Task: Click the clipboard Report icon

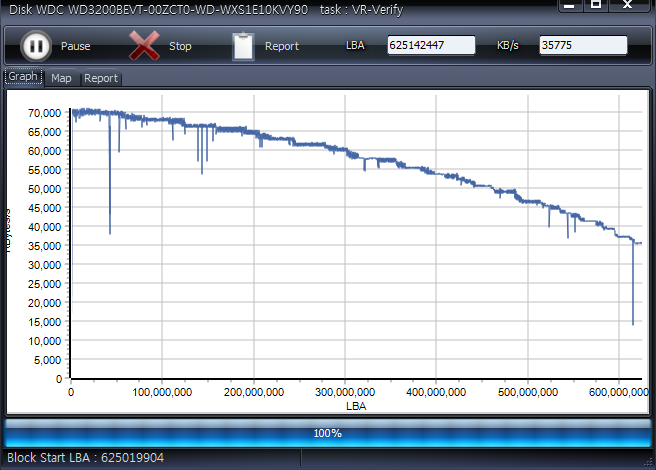Action: click(243, 46)
